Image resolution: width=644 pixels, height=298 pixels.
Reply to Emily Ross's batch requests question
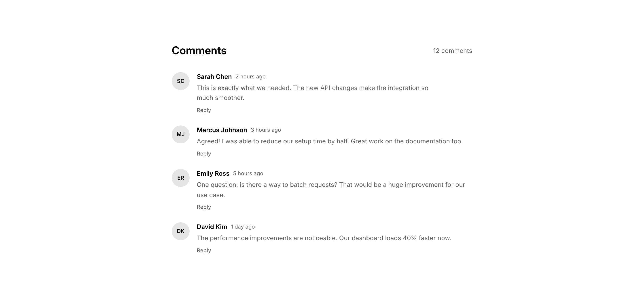click(204, 207)
